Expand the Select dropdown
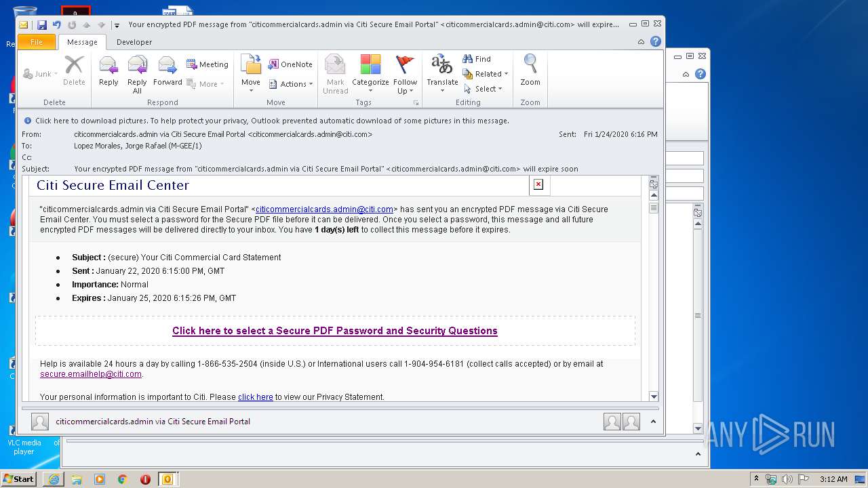 click(x=483, y=89)
